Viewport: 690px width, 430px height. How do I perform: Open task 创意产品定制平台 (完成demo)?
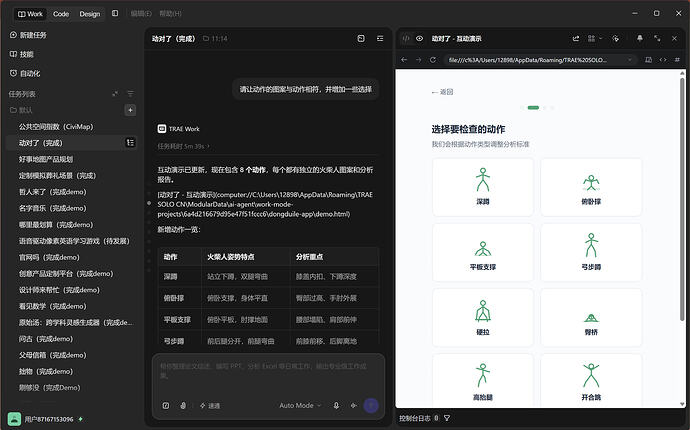click(66, 273)
